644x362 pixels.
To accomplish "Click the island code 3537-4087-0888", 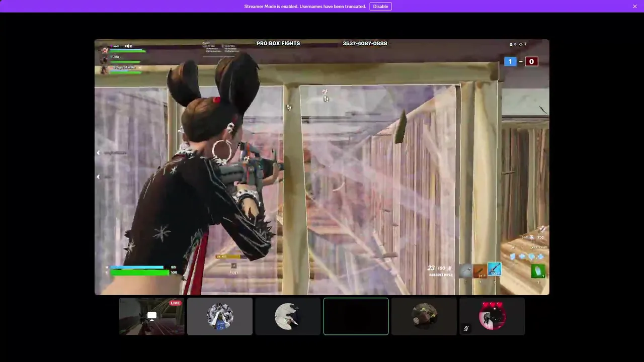I will click(x=365, y=43).
